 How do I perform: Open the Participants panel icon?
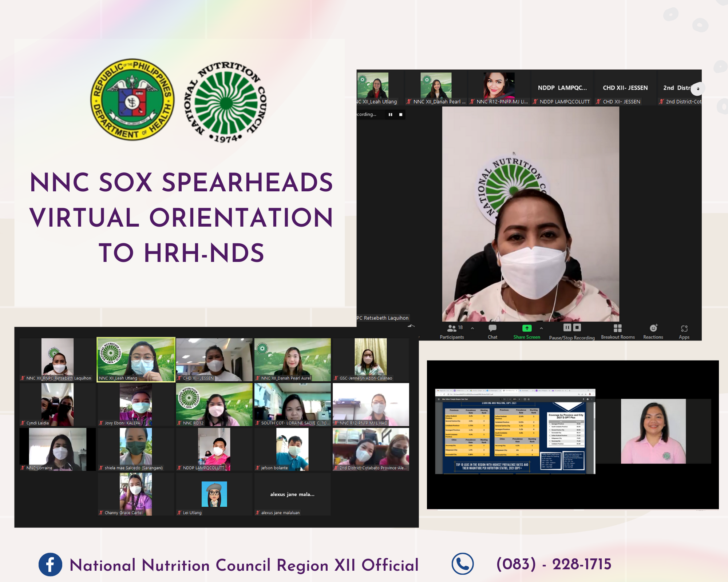click(451, 328)
